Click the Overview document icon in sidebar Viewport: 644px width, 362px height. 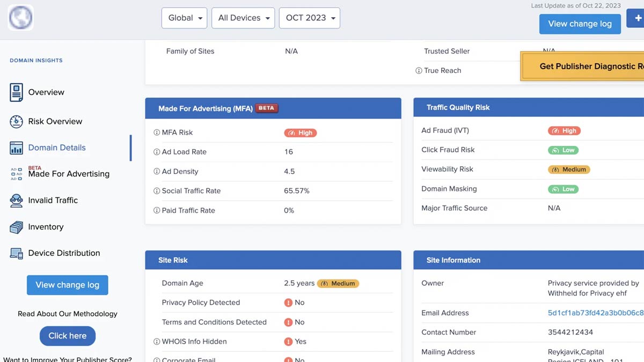16,92
